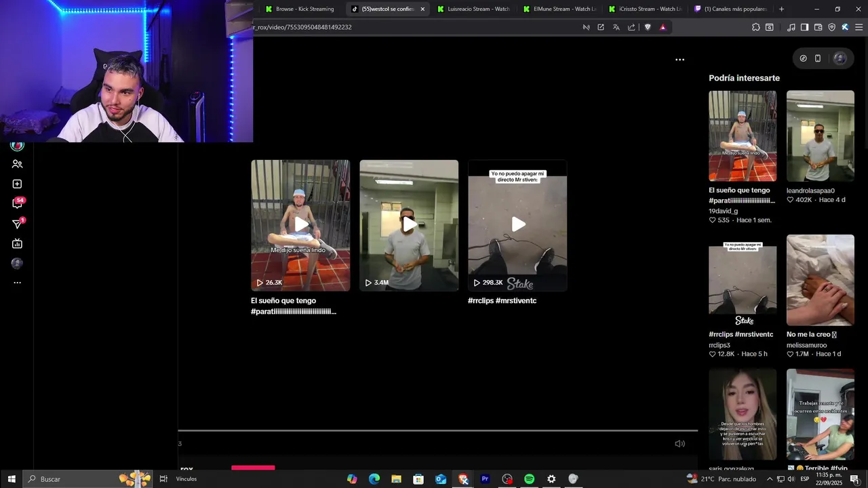Open melissamuroo username link
The width and height of the screenshot is (868, 488).
click(807, 345)
